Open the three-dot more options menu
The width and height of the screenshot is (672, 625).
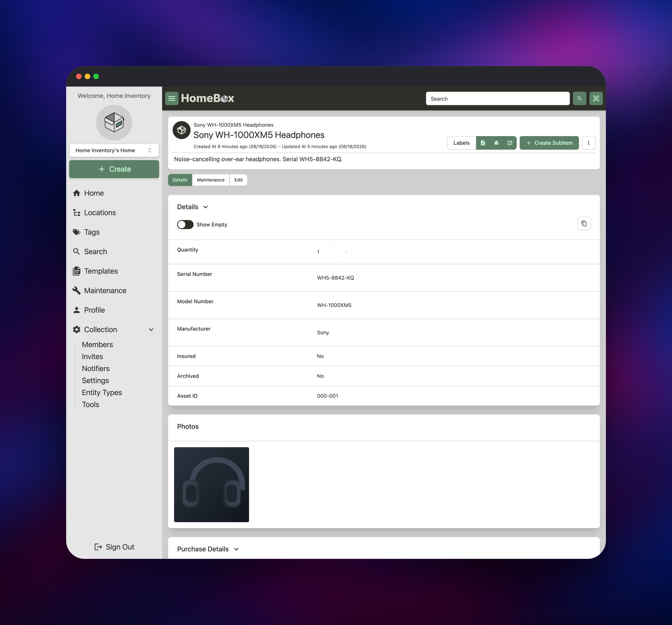click(589, 143)
